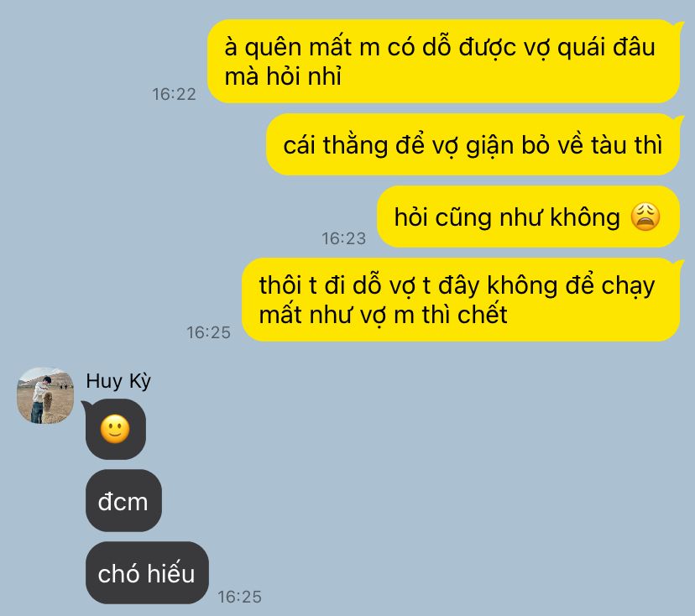Image resolution: width=695 pixels, height=616 pixels.
Task: Tap message starting "à quên mất m"
Action: coord(443,61)
